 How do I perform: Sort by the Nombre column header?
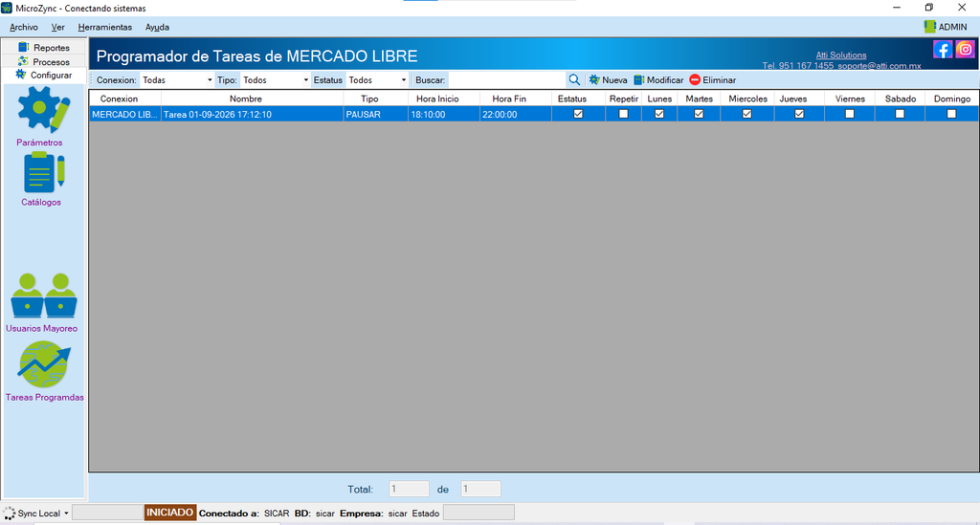pyautogui.click(x=253, y=98)
